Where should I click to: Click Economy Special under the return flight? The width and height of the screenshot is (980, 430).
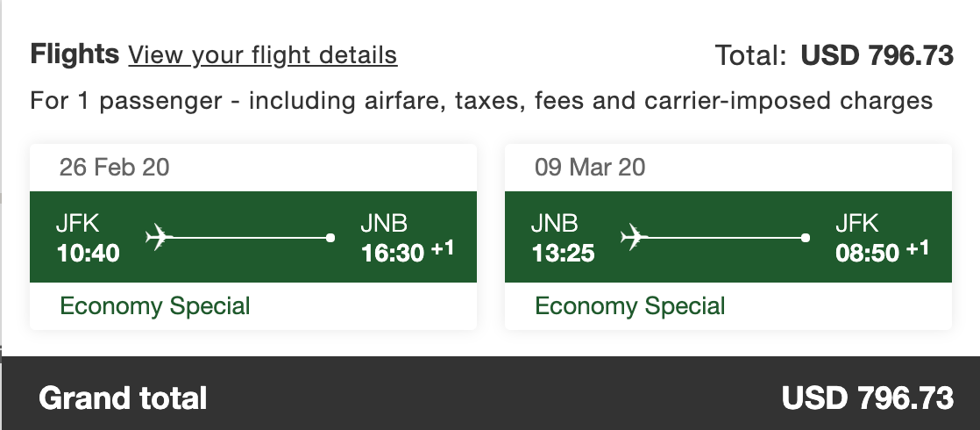point(630,306)
